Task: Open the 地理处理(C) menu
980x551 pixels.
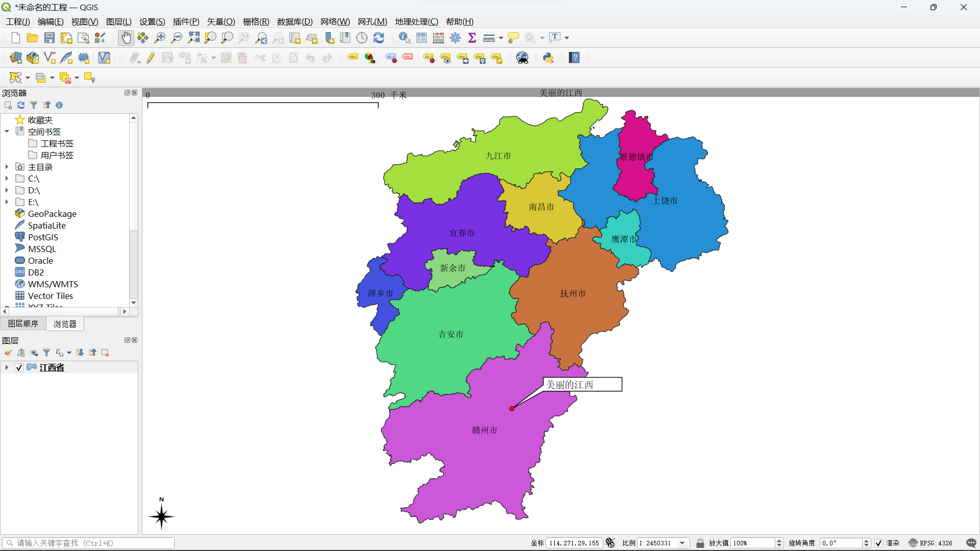Action: click(x=416, y=21)
